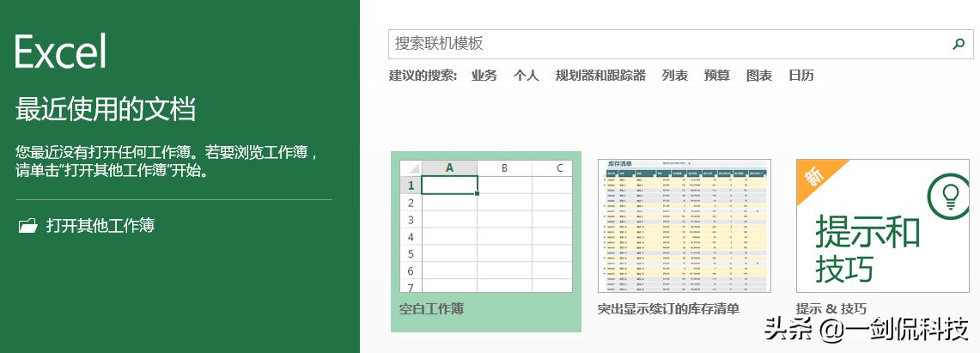Click the search magnifier icon
This screenshot has height=353, width=980.
[x=959, y=44]
